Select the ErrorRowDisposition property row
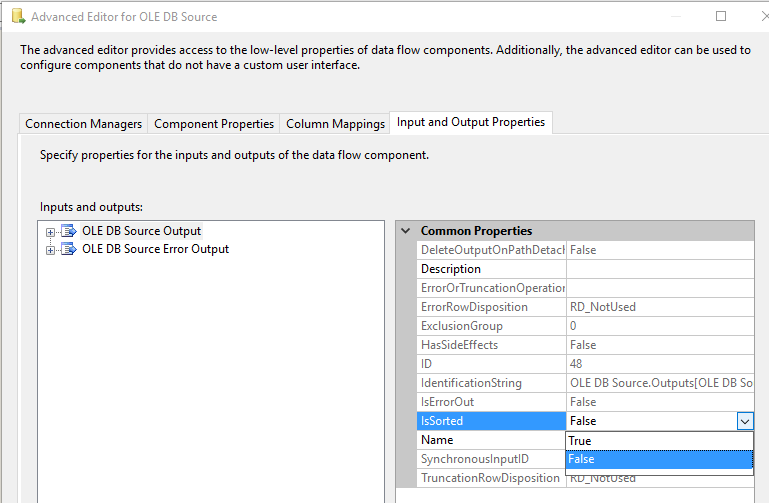Screen dimensions: 769x503 490,307
